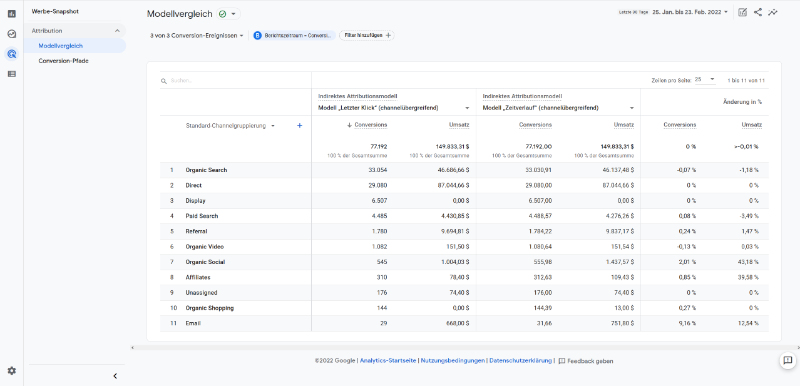
Task: Change the rows per page dropdown
Action: click(705, 80)
